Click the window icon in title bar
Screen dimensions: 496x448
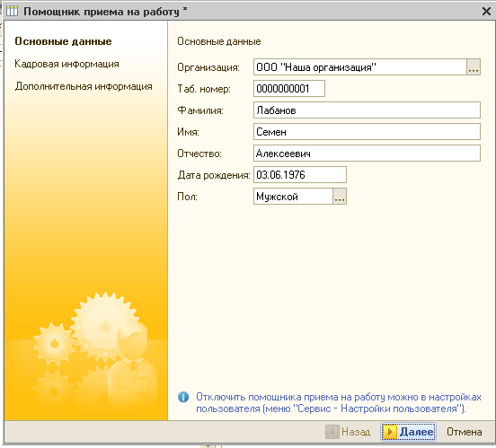pyautogui.click(x=12, y=11)
